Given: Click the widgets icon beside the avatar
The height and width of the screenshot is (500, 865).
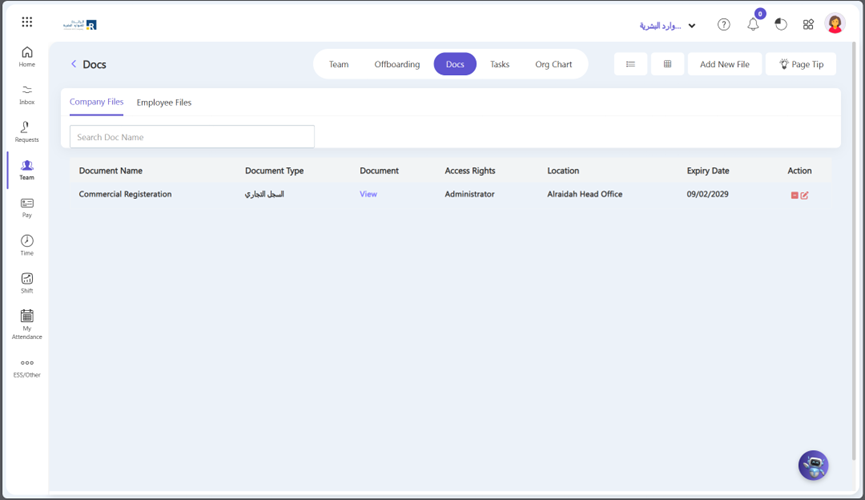Looking at the screenshot, I should click(808, 25).
